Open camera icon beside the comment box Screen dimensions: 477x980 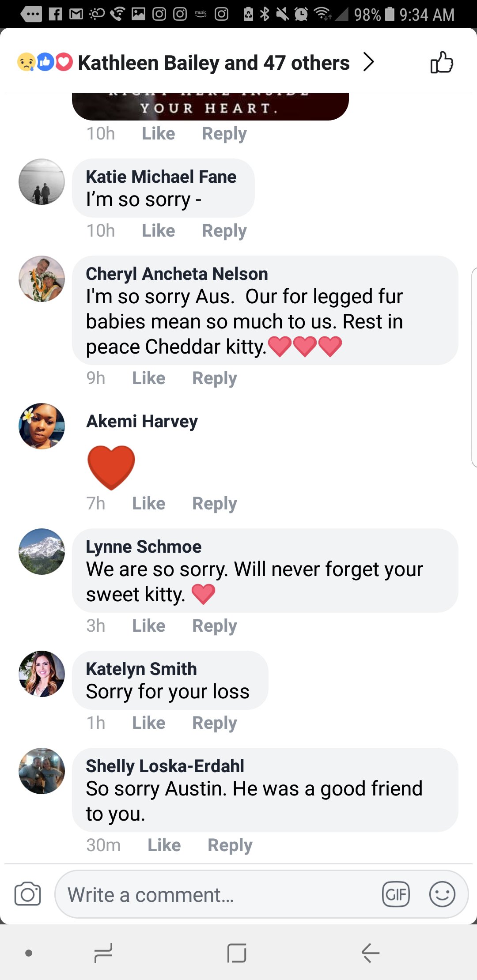tap(27, 894)
